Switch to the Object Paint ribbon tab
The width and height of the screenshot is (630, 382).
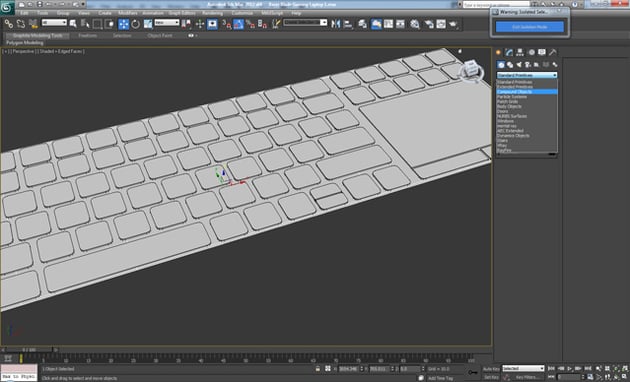[x=160, y=35]
